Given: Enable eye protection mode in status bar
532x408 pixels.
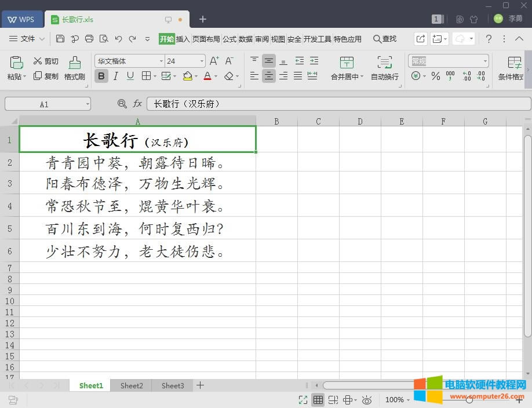Looking at the screenshot, I should point(367,400).
